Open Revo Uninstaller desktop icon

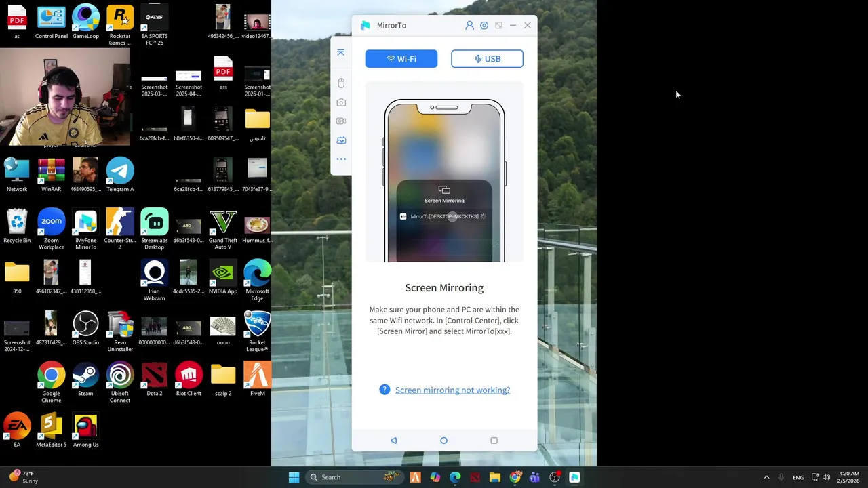tap(120, 332)
